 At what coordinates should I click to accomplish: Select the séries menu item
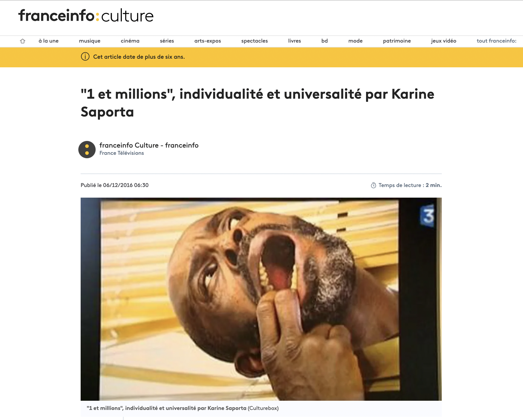(167, 41)
